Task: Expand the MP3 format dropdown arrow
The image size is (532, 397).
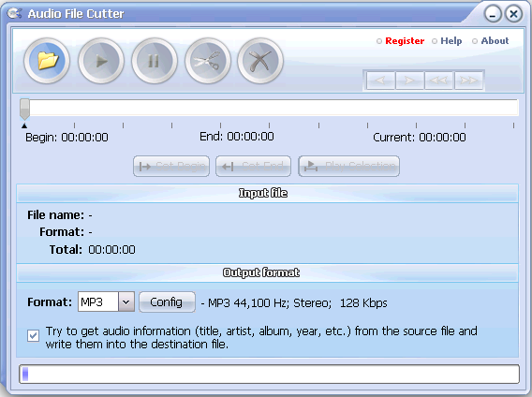Action: click(126, 301)
